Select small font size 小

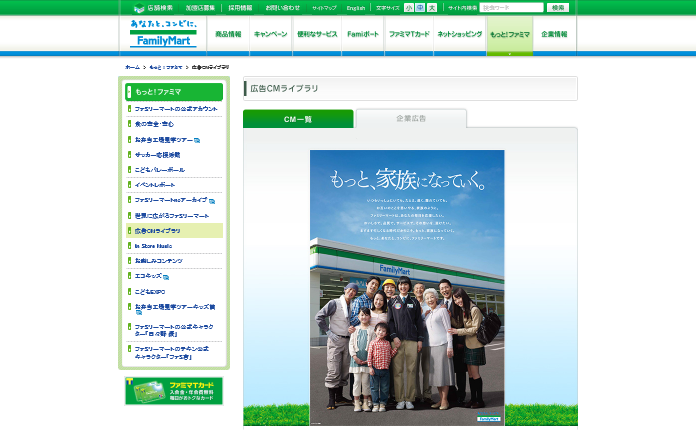click(408, 8)
